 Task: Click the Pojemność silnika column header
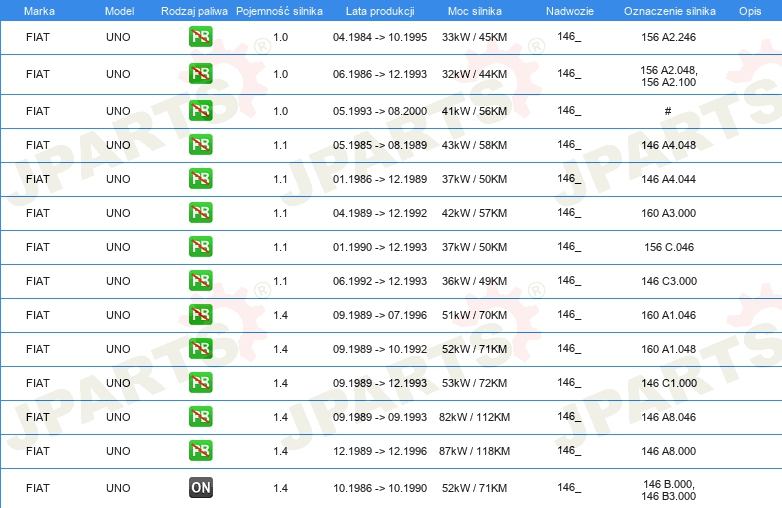(279, 11)
